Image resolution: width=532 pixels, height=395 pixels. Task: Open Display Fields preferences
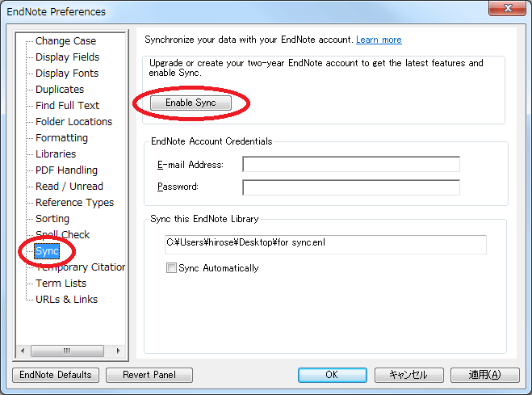coord(68,57)
